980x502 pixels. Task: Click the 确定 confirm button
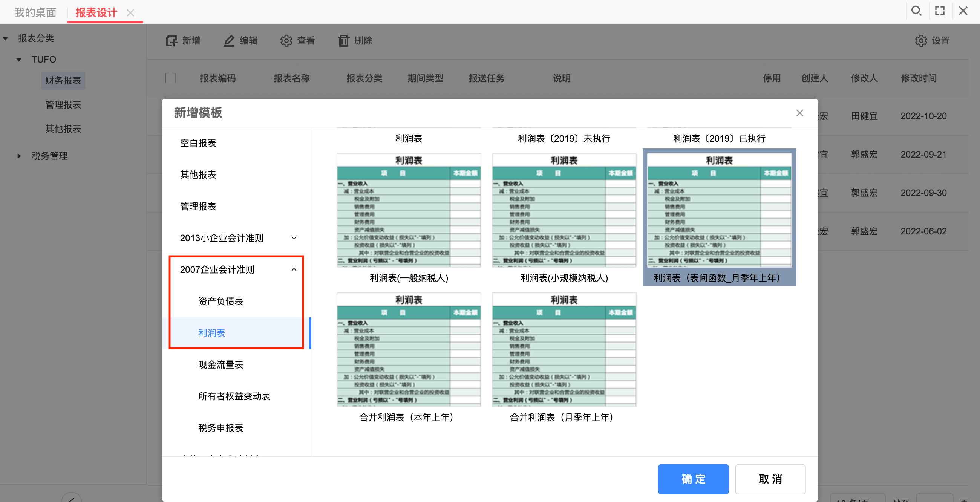tap(693, 479)
